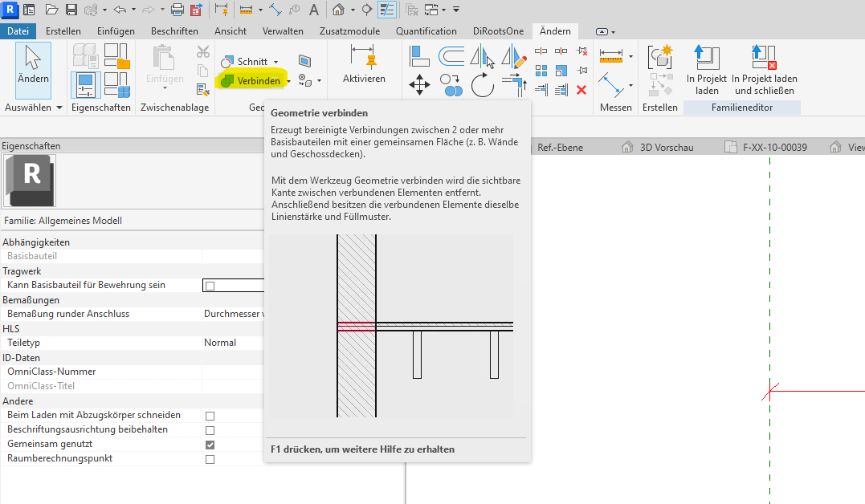Open the Datei menu
865x504 pixels.
(18, 30)
